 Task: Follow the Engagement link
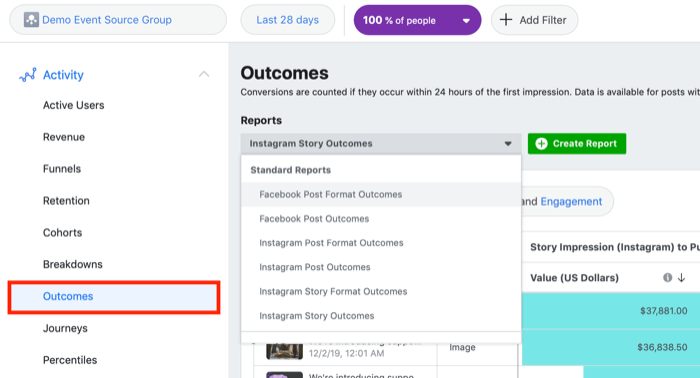tap(571, 202)
